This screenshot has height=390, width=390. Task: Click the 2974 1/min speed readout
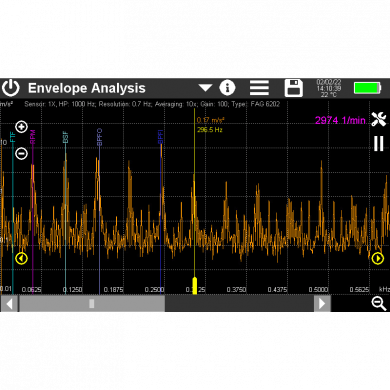[340, 120]
